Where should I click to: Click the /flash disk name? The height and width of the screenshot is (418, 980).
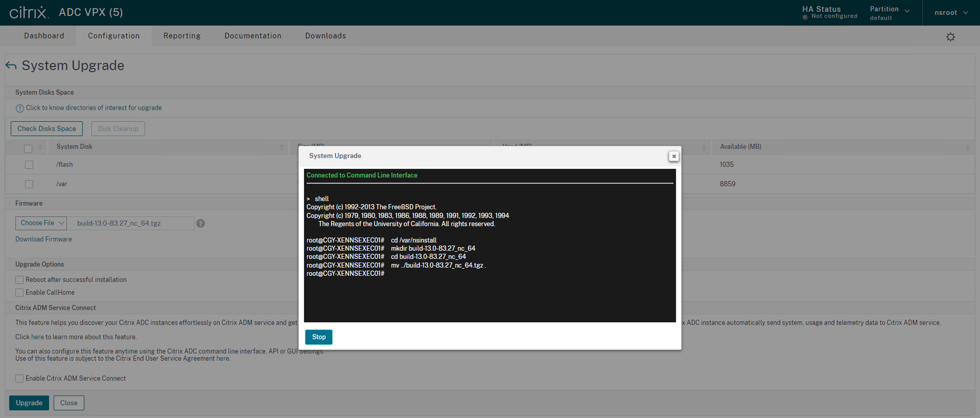point(64,165)
